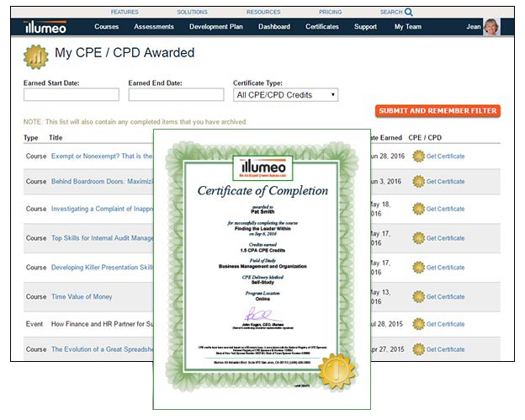Open the Pricing menu item

[330, 12]
